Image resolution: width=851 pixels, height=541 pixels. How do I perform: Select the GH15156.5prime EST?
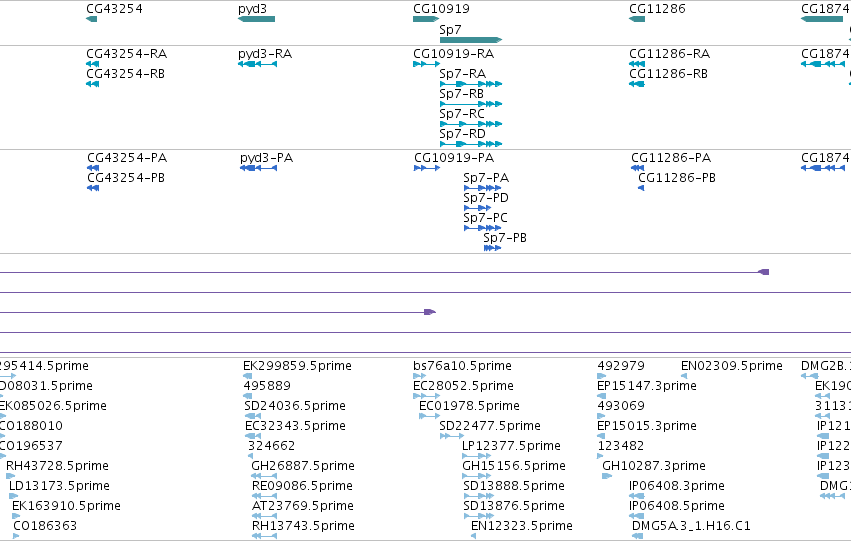click(x=514, y=466)
